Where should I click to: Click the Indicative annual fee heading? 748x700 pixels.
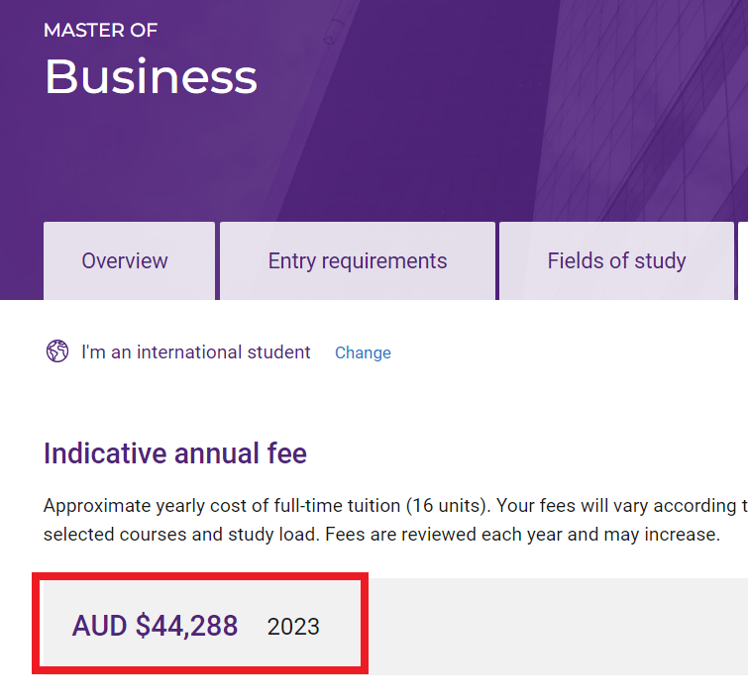tap(175, 454)
